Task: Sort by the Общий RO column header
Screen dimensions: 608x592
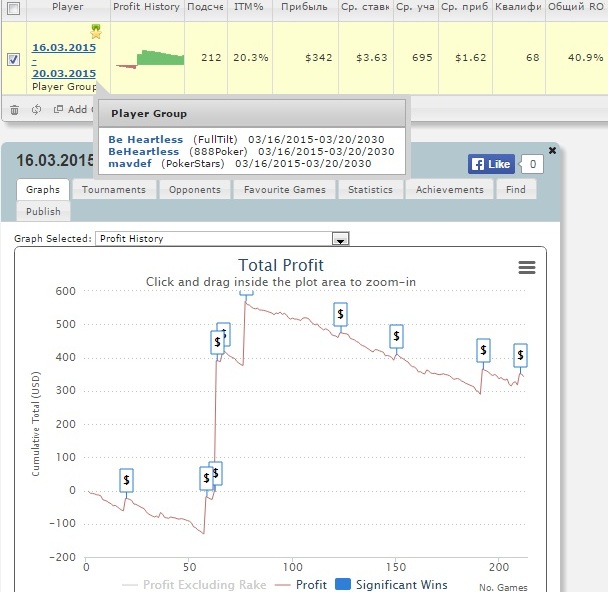Action: 575,7
